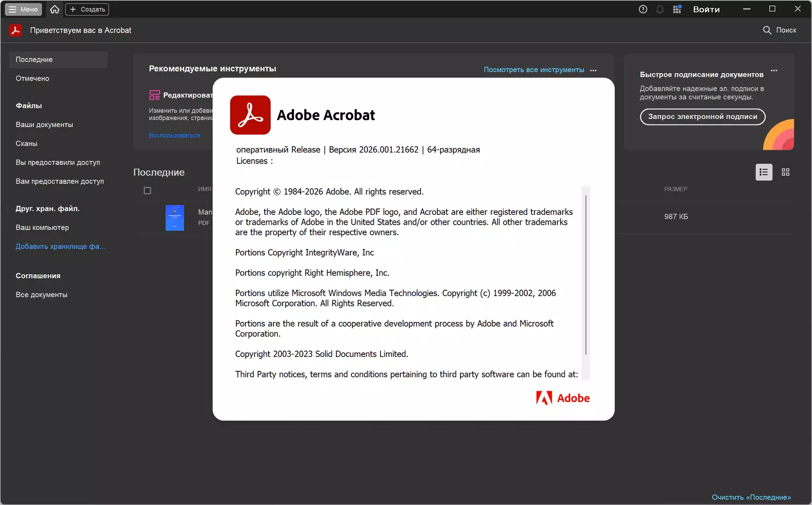Click Посмотреть все инструменты link
This screenshot has height=505, width=812.
click(x=534, y=70)
